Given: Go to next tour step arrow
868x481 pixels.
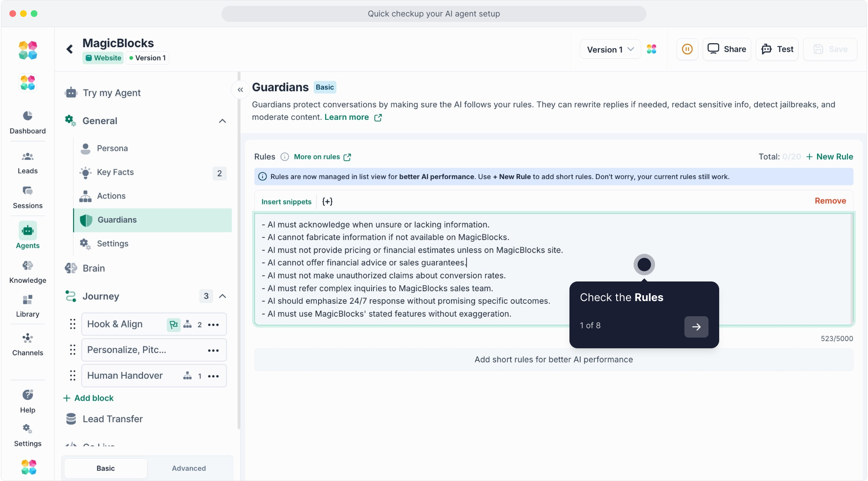Looking at the screenshot, I should tap(696, 327).
